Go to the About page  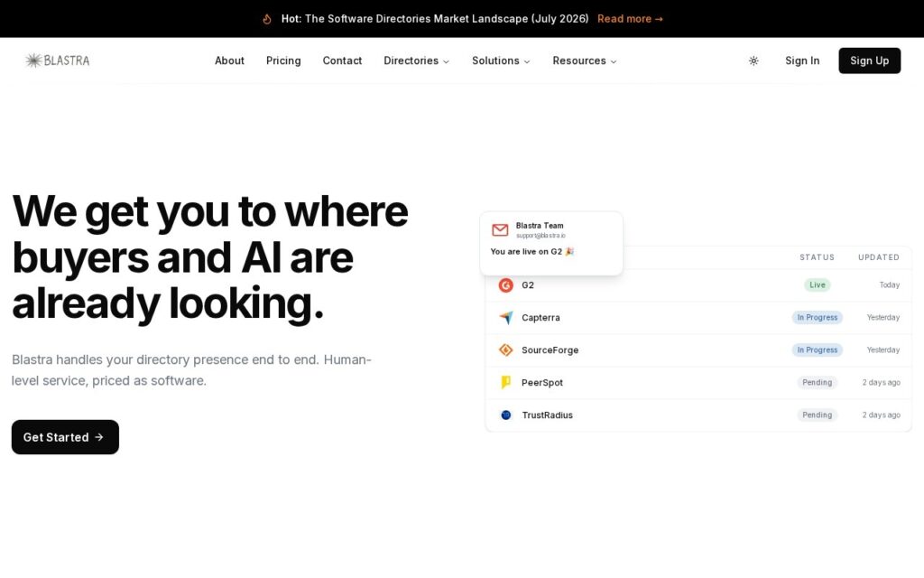tap(229, 61)
